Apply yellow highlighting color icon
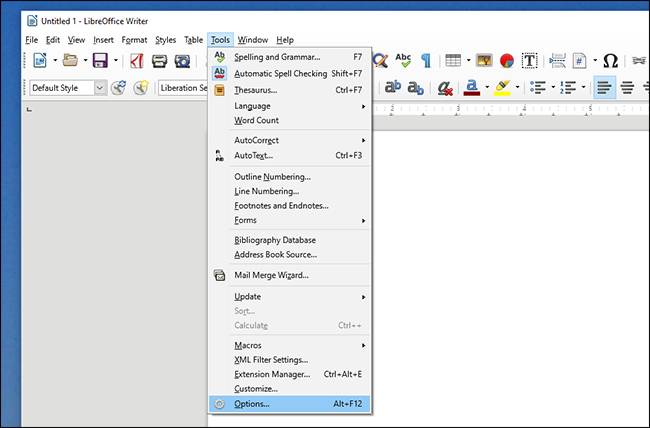Screen dimensions: 650x428 click(x=502, y=88)
